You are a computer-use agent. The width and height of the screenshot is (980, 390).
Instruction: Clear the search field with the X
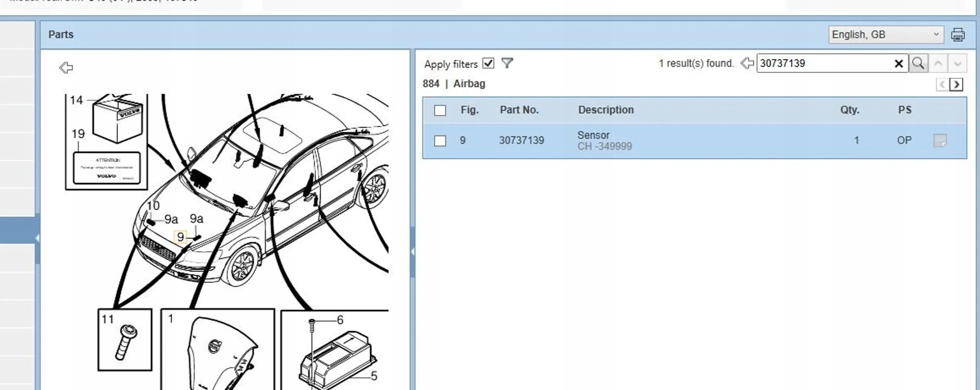[x=899, y=63]
